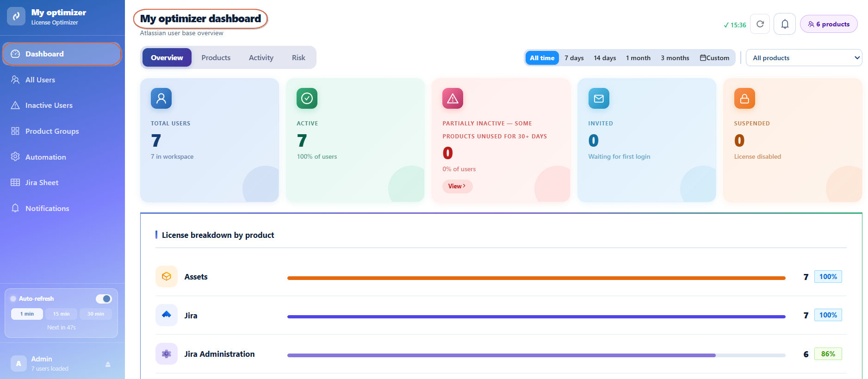Click the Assets row label
868x379 pixels.
196,277
